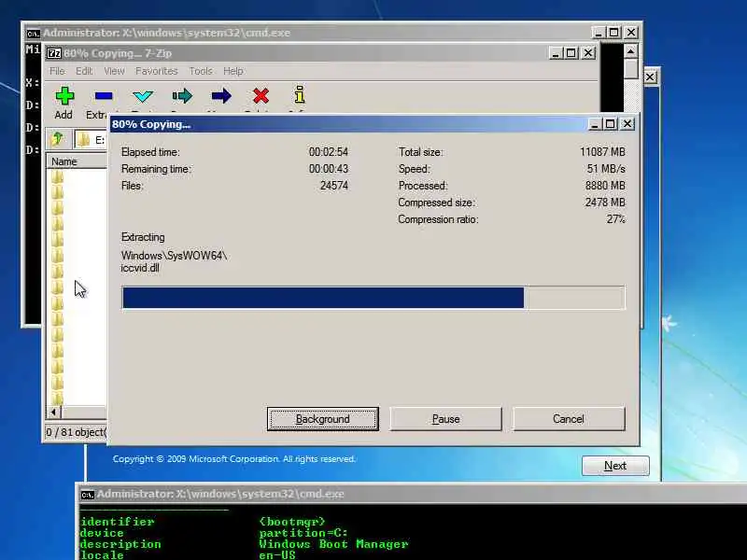Click the cyan checkmark Test icon

(x=143, y=97)
